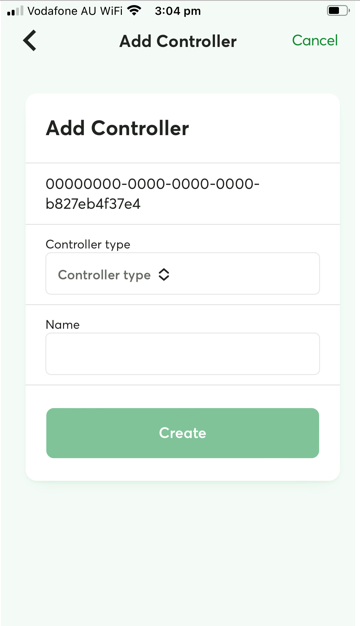
Task: Tap the empty area below the card
Action: [180, 553]
